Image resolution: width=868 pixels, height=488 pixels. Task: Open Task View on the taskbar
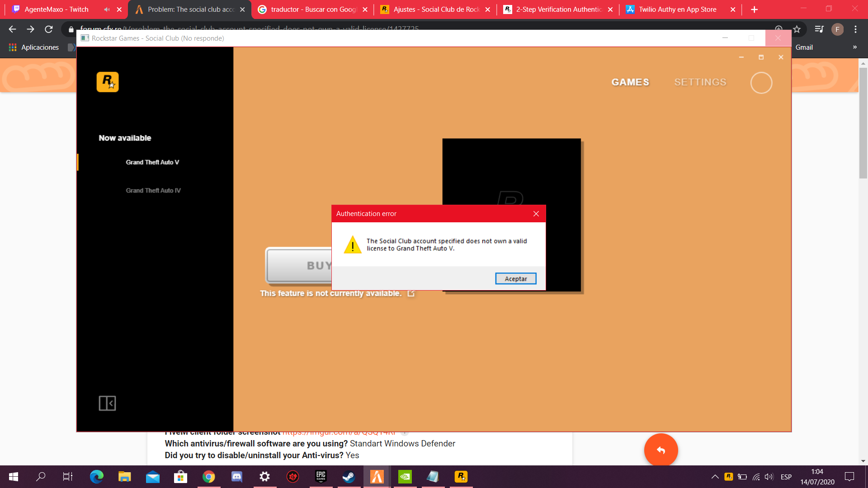point(68,477)
